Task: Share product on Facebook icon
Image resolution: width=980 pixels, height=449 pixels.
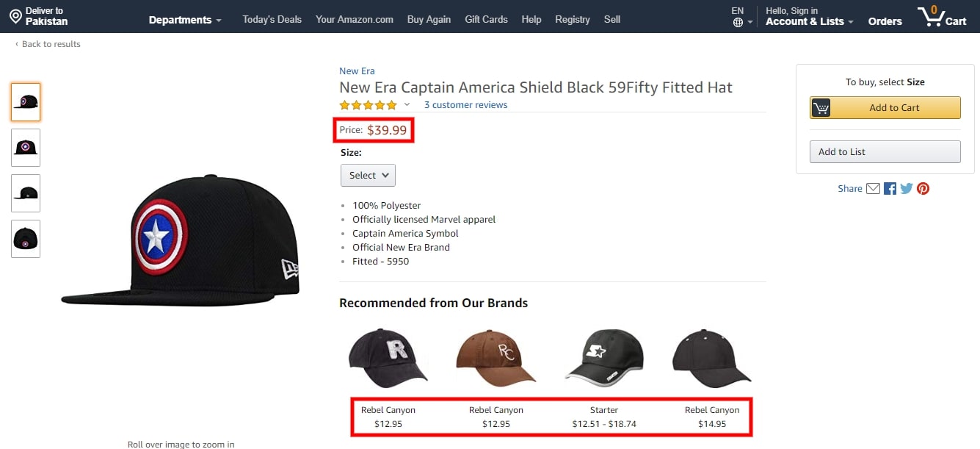Action: point(890,189)
